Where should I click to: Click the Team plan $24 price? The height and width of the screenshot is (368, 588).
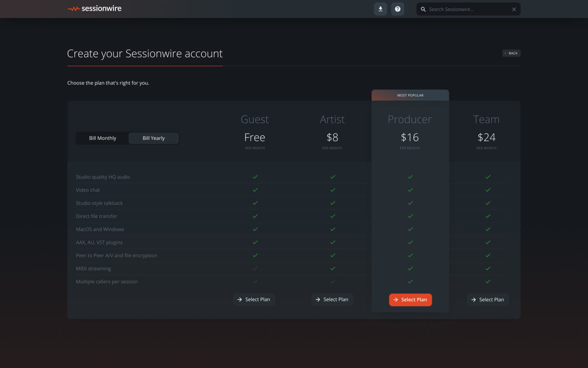coord(486,138)
